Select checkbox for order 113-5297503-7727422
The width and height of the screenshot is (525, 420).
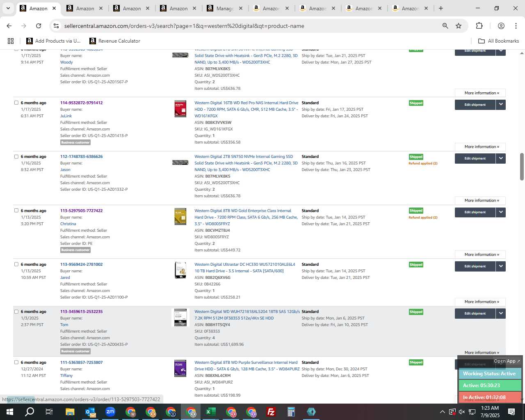16,210
